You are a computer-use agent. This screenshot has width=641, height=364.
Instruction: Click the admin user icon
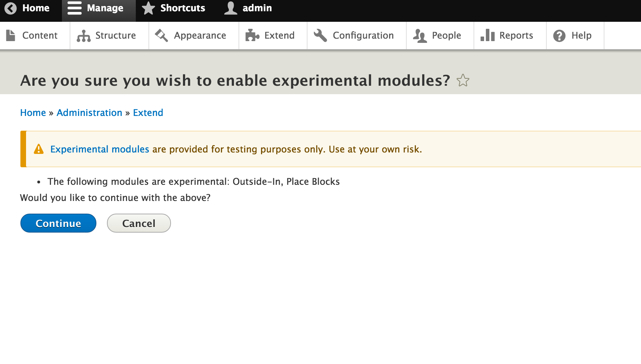(x=231, y=8)
